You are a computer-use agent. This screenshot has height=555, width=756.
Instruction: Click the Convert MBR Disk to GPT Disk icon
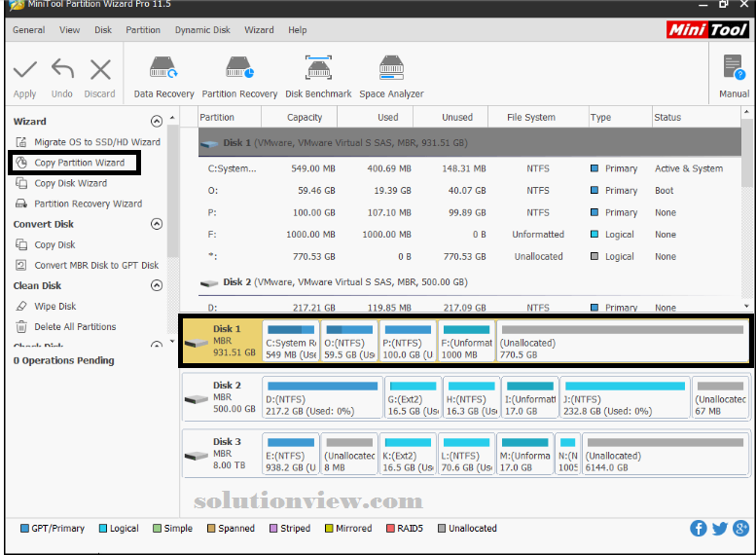click(21, 265)
